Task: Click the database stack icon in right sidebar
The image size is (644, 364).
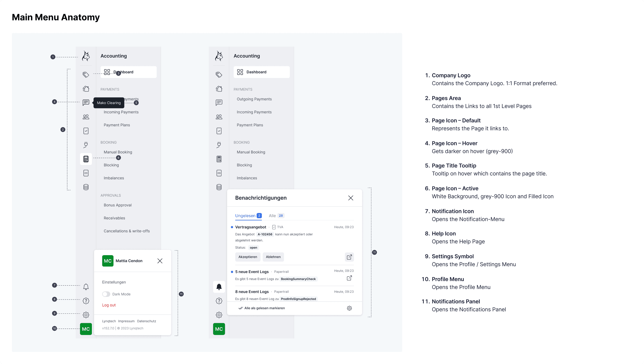Action: [x=219, y=187]
